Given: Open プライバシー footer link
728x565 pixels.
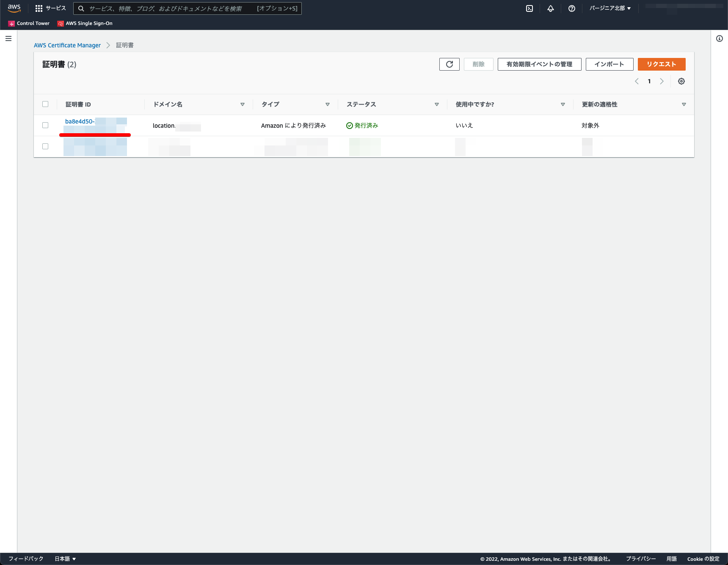Looking at the screenshot, I should pyautogui.click(x=641, y=559).
